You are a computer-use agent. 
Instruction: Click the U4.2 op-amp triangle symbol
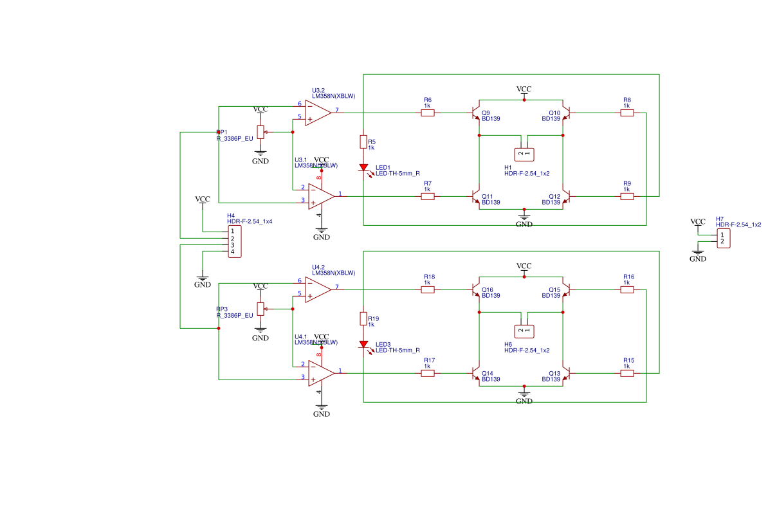317,289
